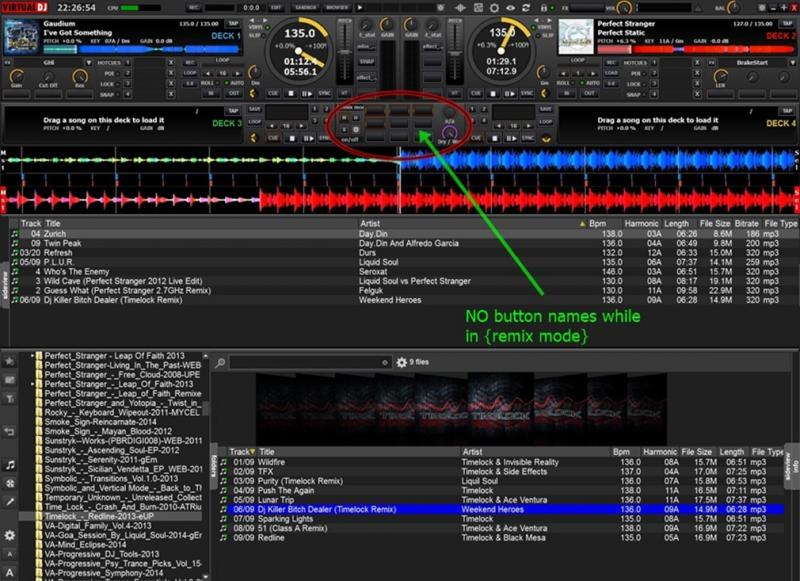Tap tempo with Deck 1 TAP button
800x581 pixels.
[233, 23]
